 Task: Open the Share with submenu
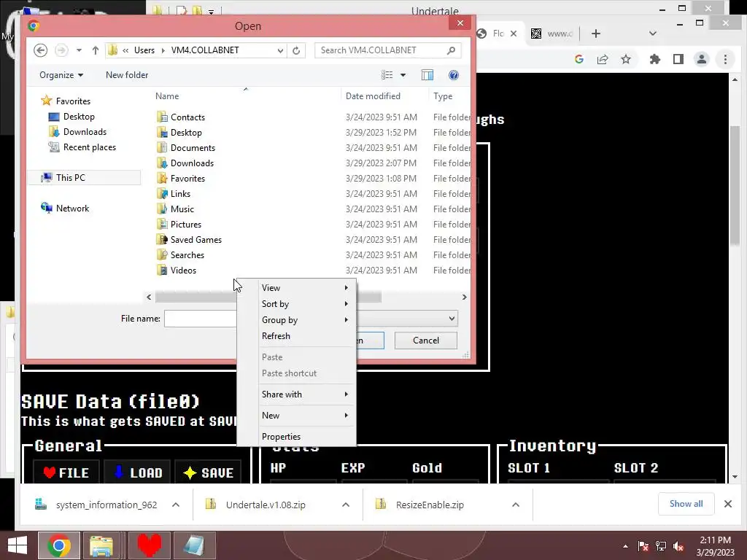[296, 394]
